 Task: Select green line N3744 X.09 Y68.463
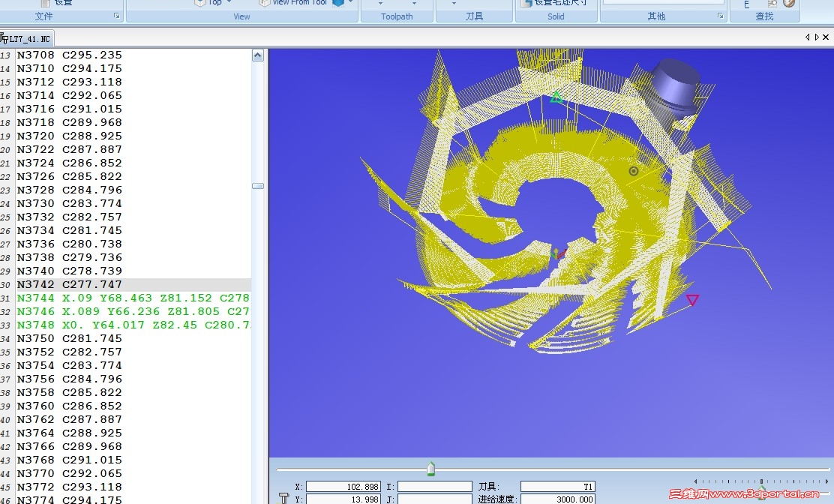[x=133, y=298]
